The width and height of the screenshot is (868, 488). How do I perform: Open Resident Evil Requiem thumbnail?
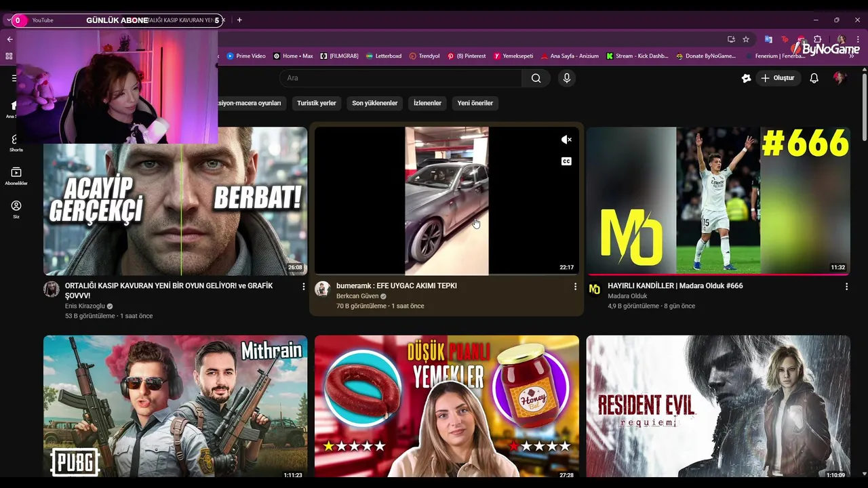[x=718, y=407]
